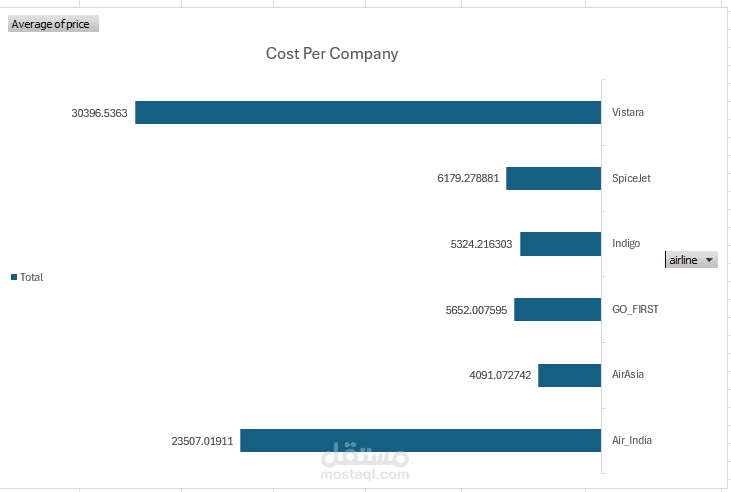Click the 6179.278881 data label
The width and height of the screenshot is (731, 492).
pos(468,178)
